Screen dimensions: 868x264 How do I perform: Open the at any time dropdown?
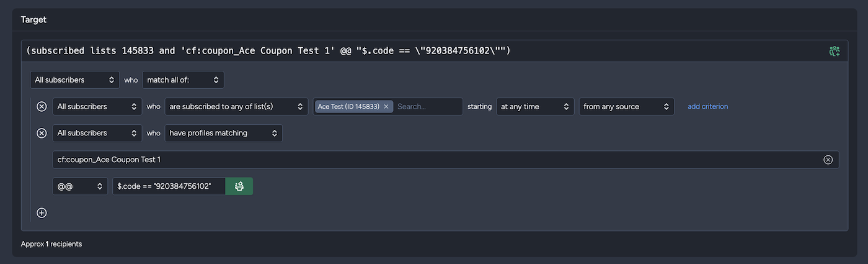535,106
